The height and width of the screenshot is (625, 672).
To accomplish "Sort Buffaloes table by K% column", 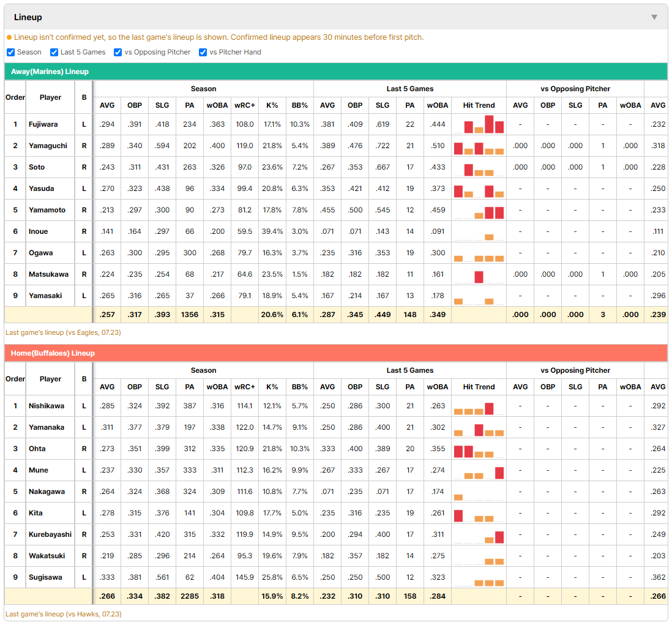I will (x=272, y=387).
